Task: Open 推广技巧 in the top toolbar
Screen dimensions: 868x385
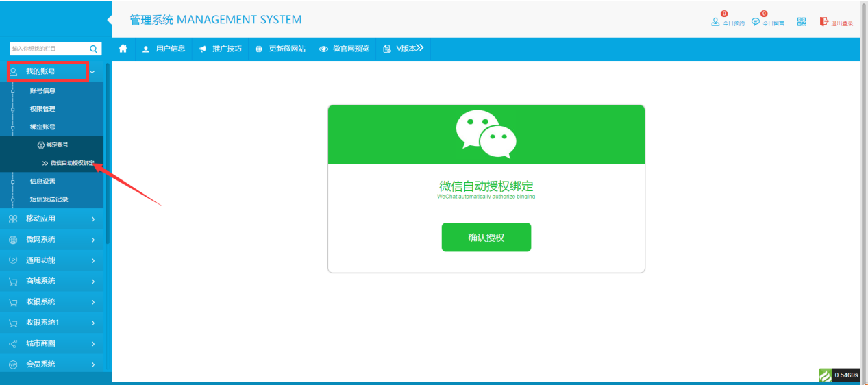Action: click(x=220, y=49)
